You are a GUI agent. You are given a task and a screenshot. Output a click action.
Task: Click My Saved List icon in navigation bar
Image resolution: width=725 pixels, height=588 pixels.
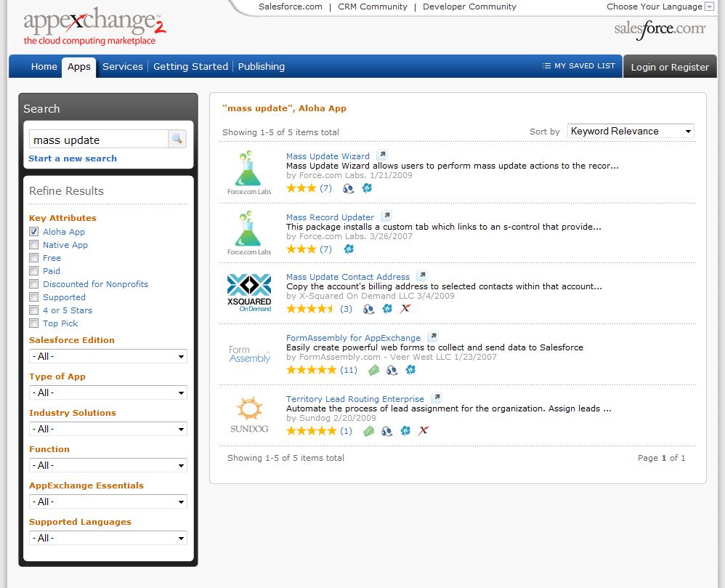coord(546,65)
